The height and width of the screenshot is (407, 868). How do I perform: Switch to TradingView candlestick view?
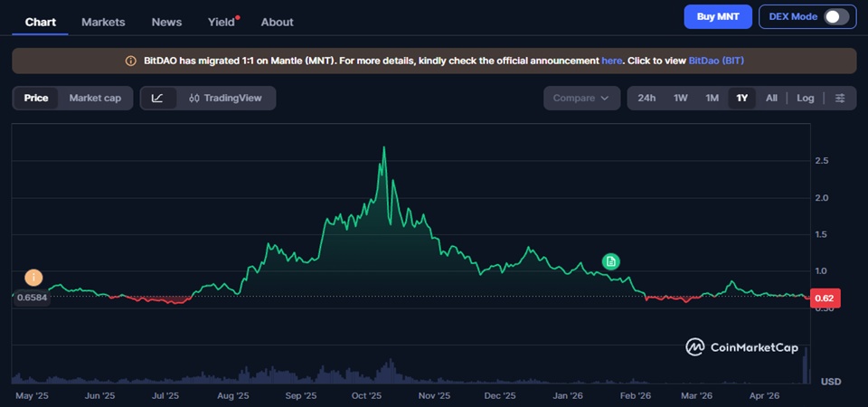tap(225, 98)
